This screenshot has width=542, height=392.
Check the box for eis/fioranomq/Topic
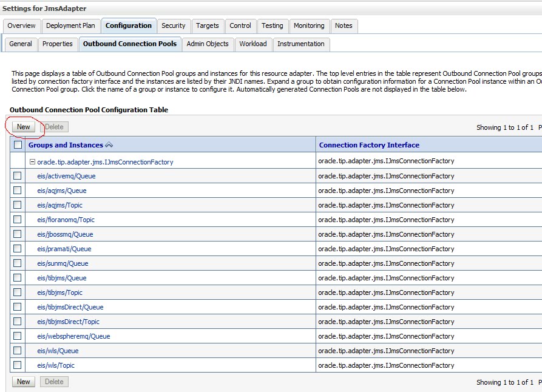point(17,219)
